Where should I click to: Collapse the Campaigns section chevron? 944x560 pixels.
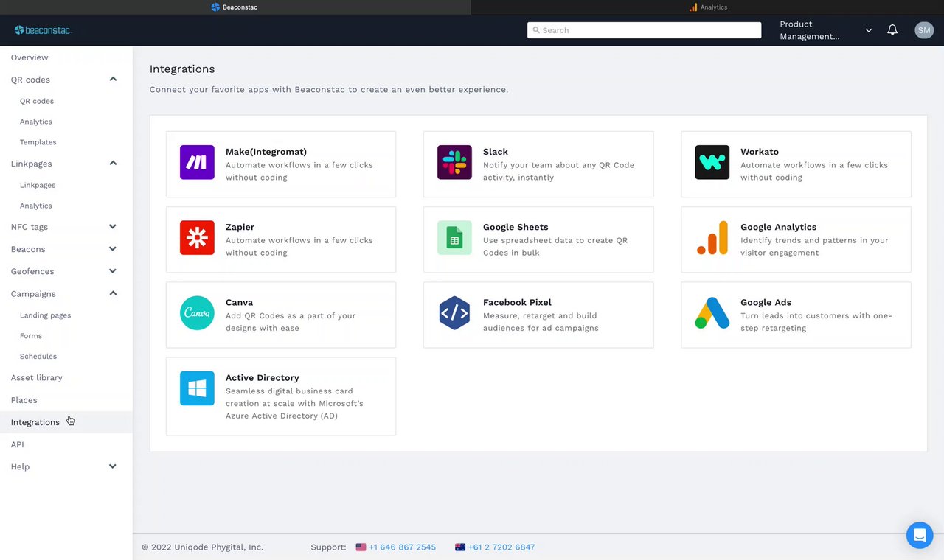[x=113, y=293]
